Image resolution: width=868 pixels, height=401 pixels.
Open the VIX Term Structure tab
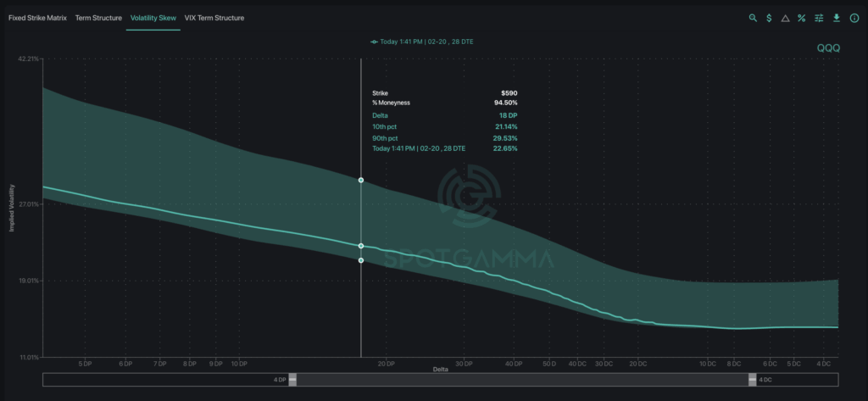pos(214,18)
